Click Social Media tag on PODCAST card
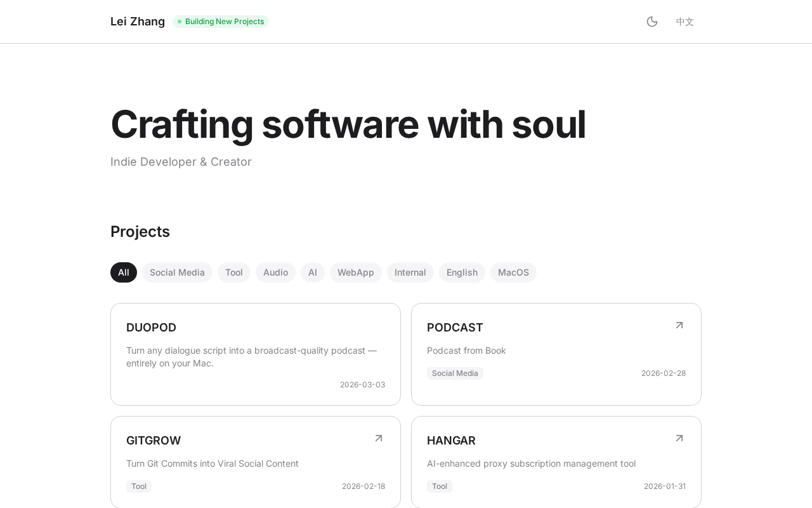This screenshot has width=812, height=508. (x=455, y=373)
